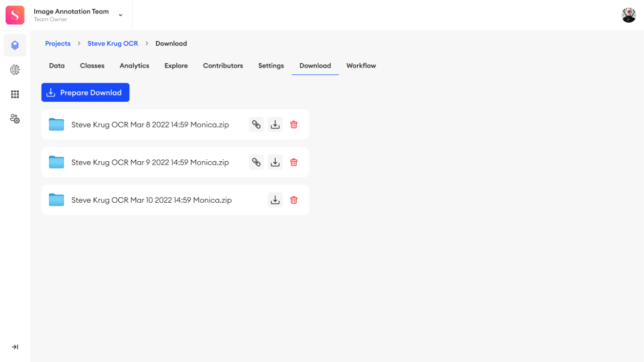Download the Mar 9 2022 zip
This screenshot has width=644, height=362.
coord(275,162)
